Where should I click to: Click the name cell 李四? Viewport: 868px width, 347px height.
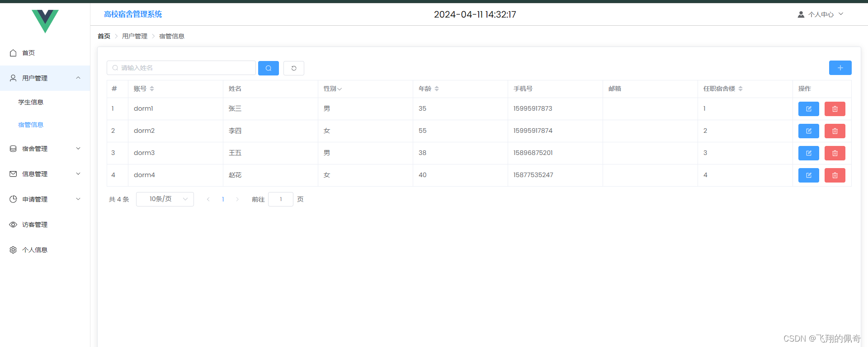(235, 131)
